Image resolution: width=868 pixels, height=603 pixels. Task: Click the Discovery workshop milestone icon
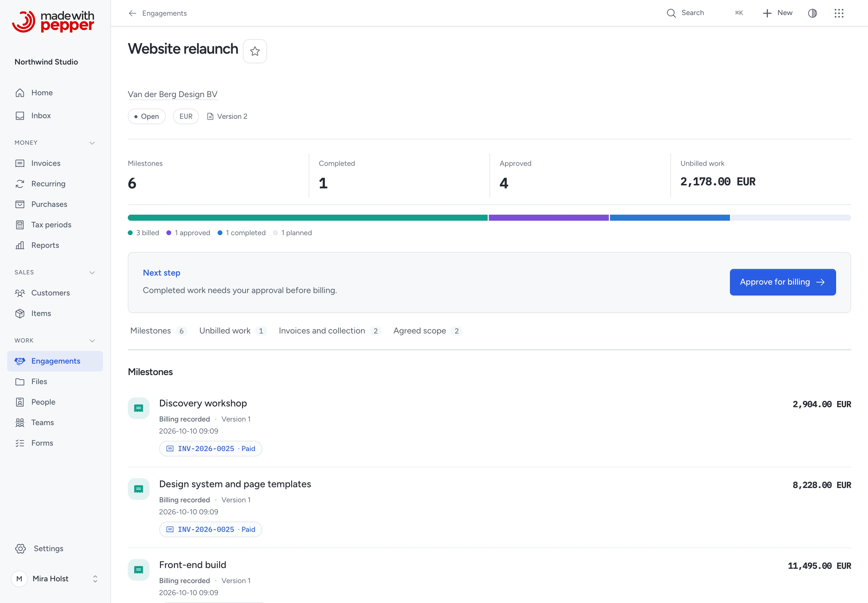click(139, 409)
